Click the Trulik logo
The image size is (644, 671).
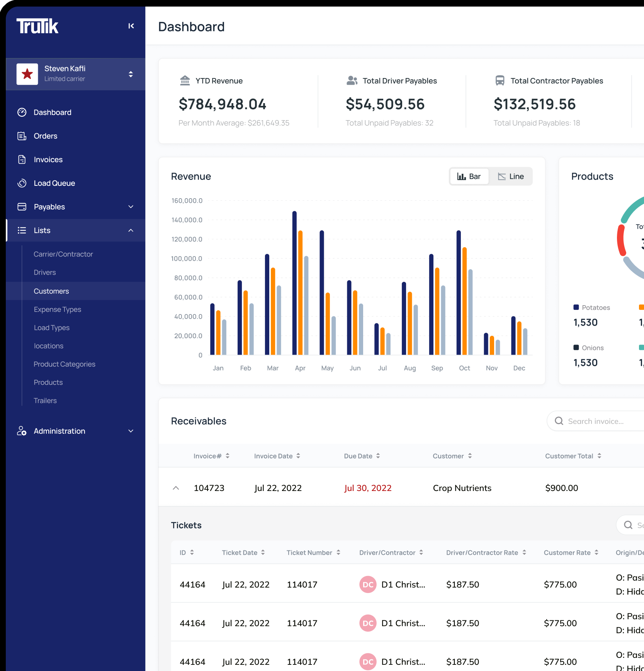(x=37, y=26)
